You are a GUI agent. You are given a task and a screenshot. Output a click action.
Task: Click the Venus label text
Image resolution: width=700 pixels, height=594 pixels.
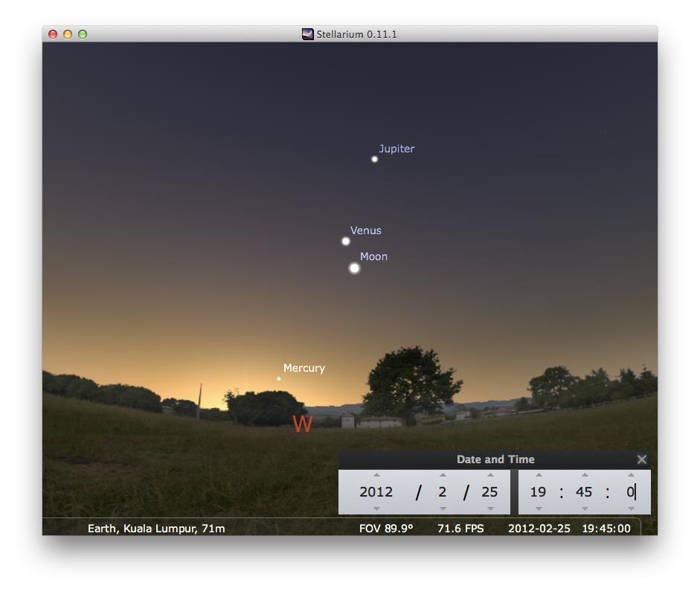366,230
